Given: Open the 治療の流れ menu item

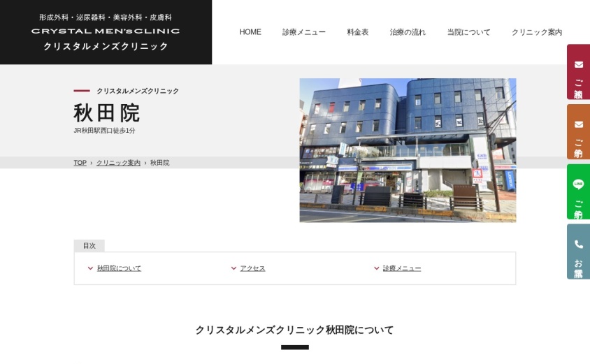Looking at the screenshot, I should tap(408, 32).
